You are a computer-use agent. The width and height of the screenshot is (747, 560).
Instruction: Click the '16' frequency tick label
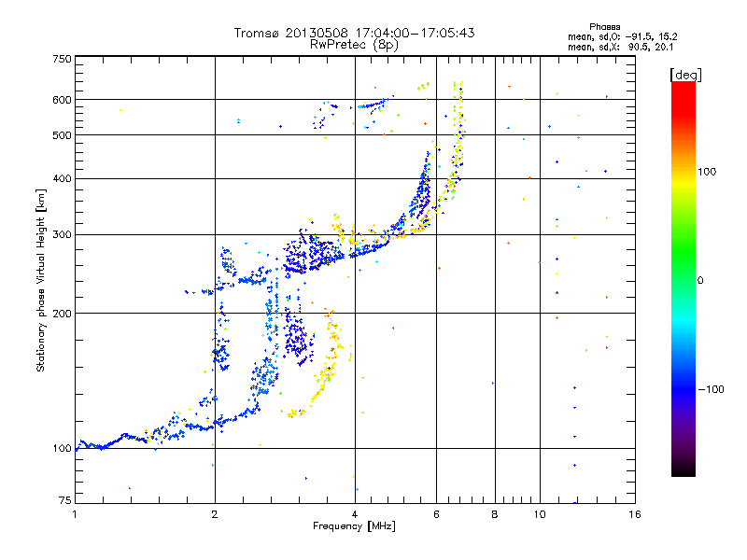click(x=635, y=514)
